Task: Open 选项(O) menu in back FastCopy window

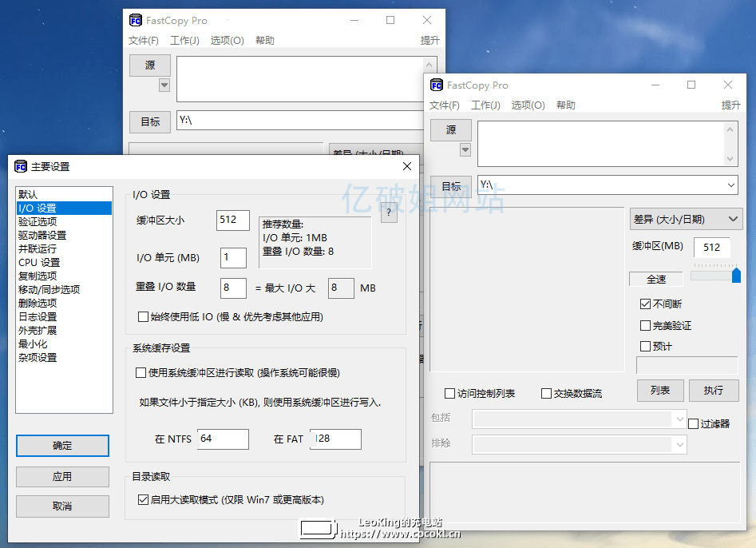Action: pos(227,41)
